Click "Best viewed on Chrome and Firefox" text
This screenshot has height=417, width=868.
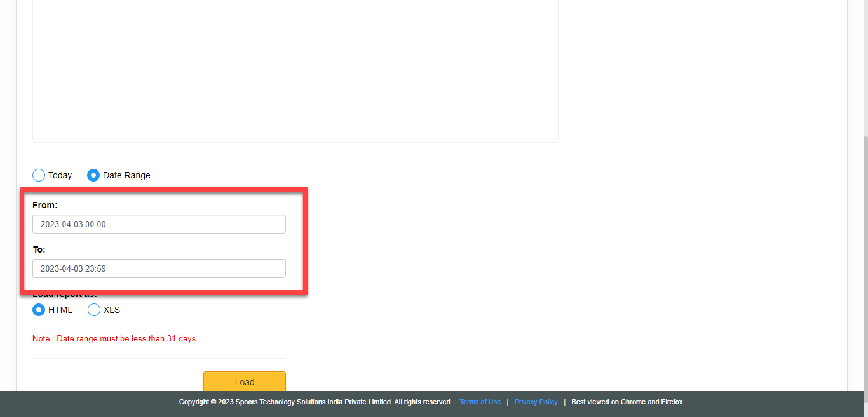click(627, 402)
